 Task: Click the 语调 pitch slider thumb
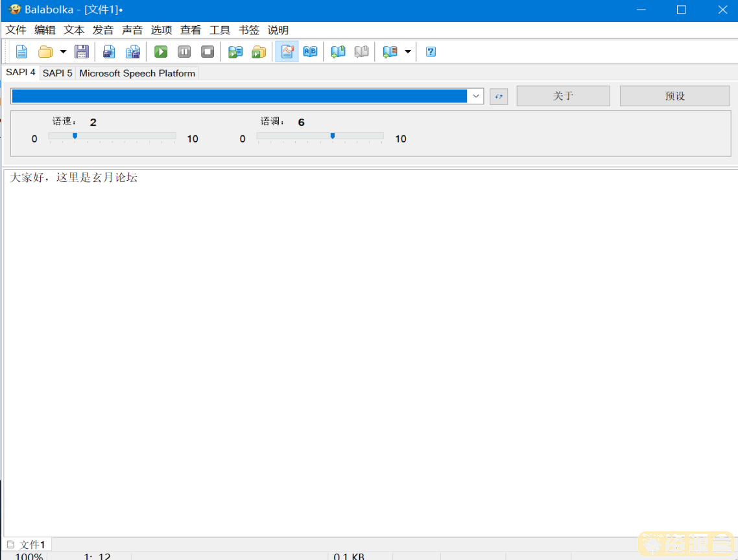point(333,136)
